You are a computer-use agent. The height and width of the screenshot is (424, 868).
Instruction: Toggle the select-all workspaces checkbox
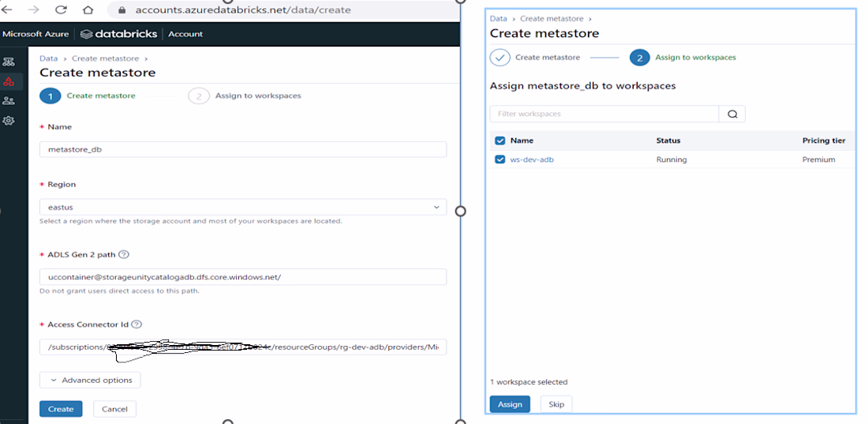499,141
